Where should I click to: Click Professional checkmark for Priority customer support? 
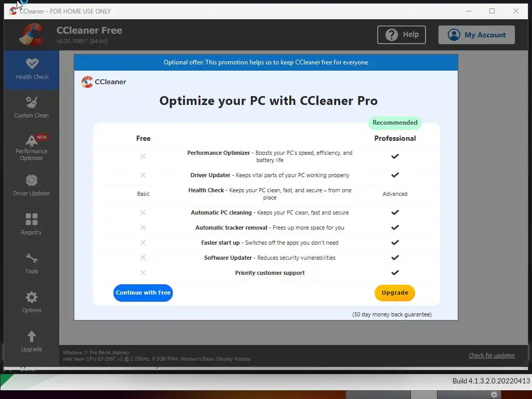pos(395,272)
